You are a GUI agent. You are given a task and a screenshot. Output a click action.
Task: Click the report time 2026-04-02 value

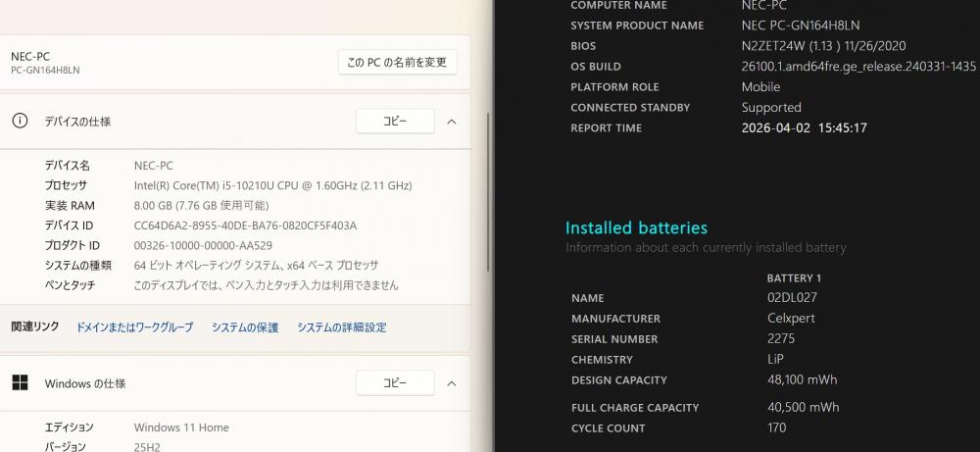coord(805,128)
